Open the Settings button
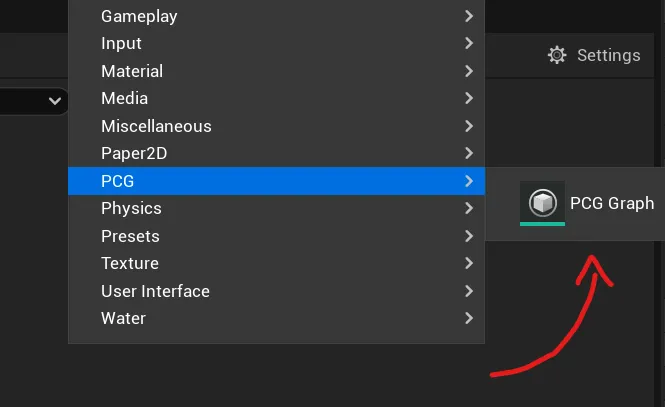665x407 pixels. tap(594, 56)
